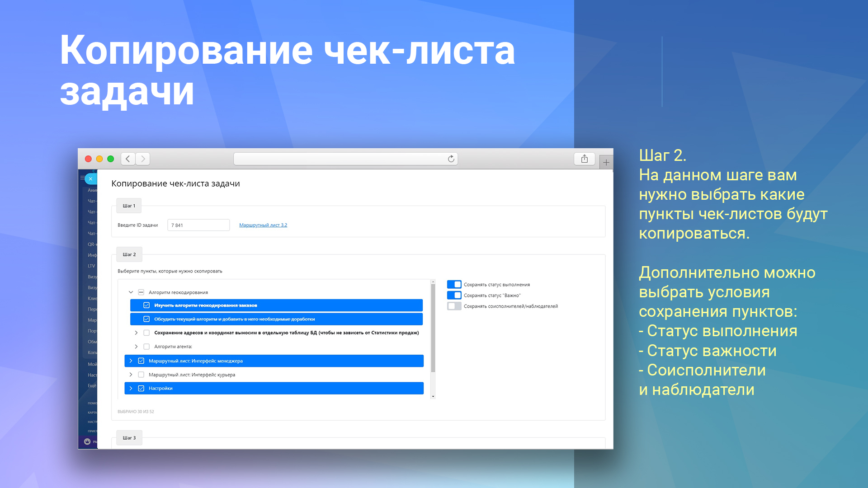Close the side panel with blue X
Screen dimensions: 868x488
point(91,179)
